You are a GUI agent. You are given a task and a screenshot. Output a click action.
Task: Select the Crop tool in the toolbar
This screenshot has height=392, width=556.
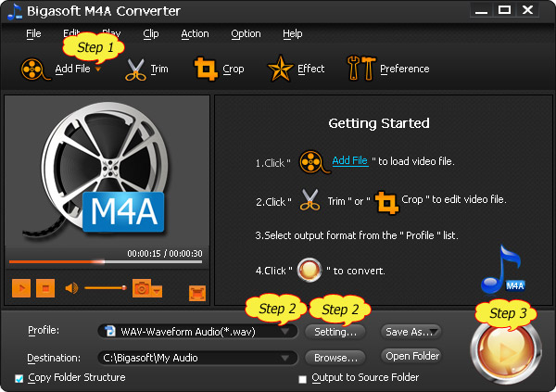coord(206,69)
